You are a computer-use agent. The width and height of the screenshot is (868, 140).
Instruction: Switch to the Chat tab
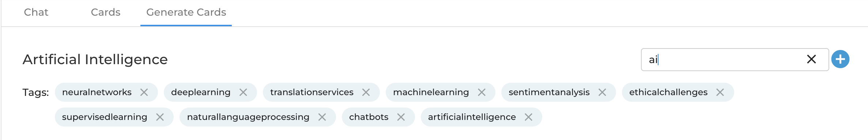pos(36,12)
